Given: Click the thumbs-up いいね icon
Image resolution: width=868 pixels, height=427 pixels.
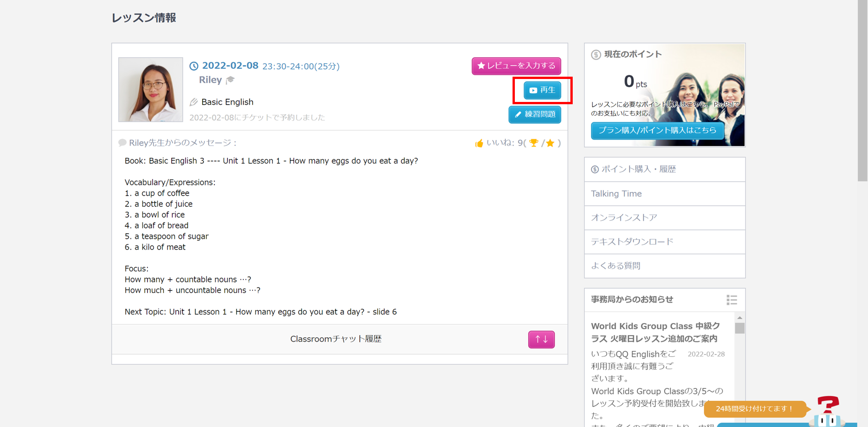Looking at the screenshot, I should (x=479, y=143).
